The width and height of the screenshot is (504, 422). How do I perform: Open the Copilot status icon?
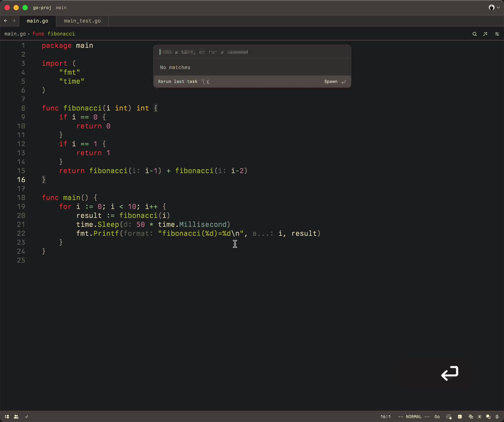click(x=449, y=417)
